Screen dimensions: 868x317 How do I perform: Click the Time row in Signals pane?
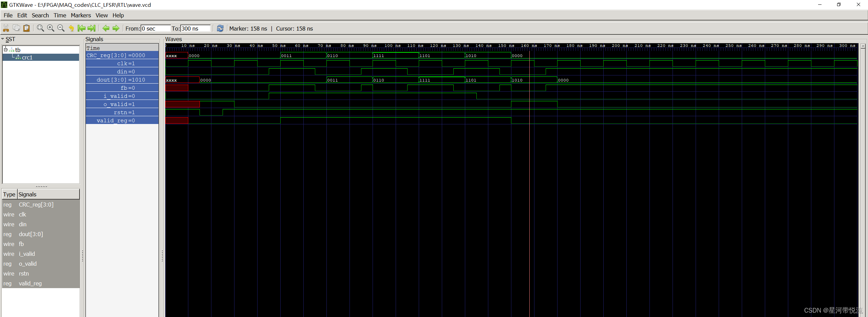click(122, 48)
